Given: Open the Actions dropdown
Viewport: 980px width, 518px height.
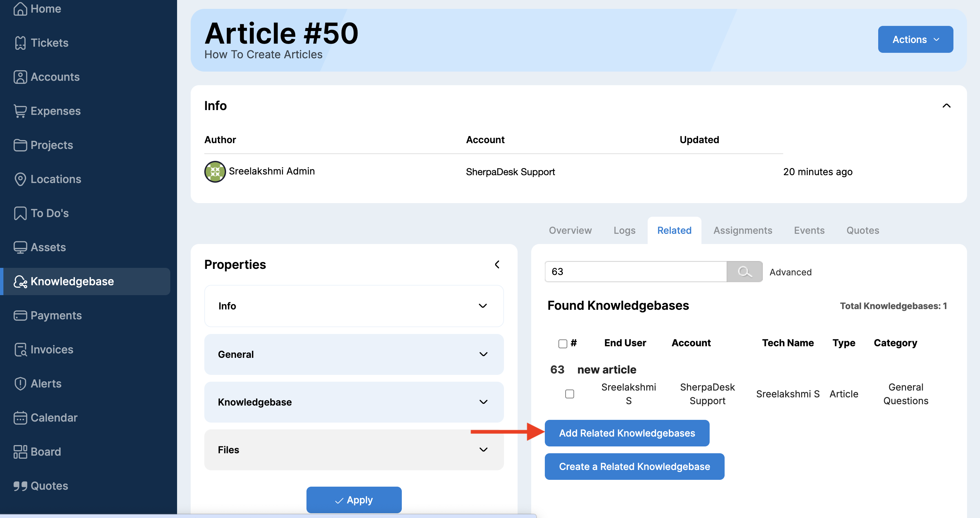Looking at the screenshot, I should tap(915, 40).
